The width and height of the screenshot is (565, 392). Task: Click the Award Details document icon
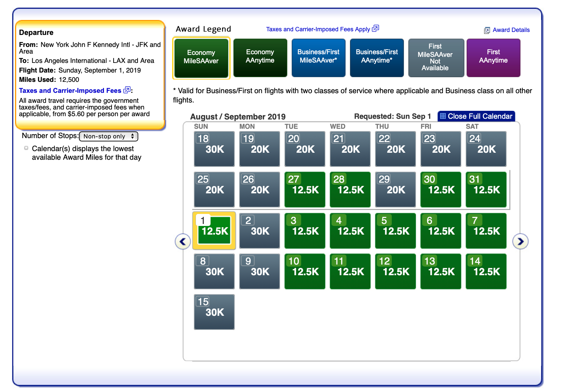pos(487,30)
